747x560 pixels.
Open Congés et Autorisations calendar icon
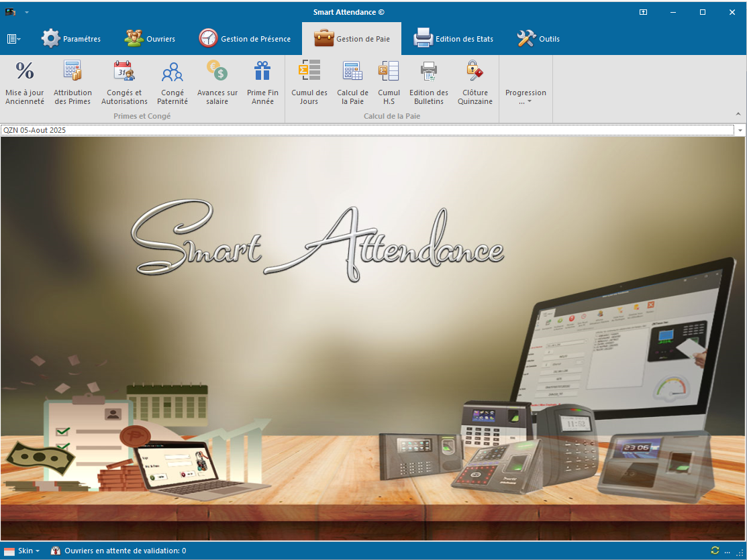pyautogui.click(x=124, y=71)
